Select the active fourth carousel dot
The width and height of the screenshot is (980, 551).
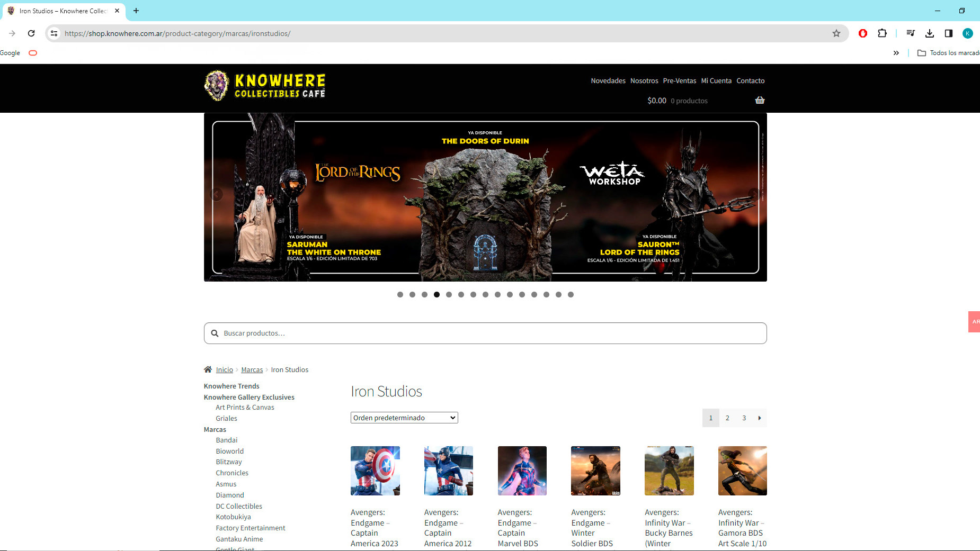pos(436,294)
